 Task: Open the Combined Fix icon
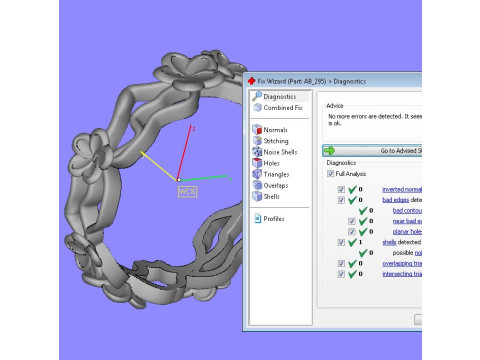[257, 107]
